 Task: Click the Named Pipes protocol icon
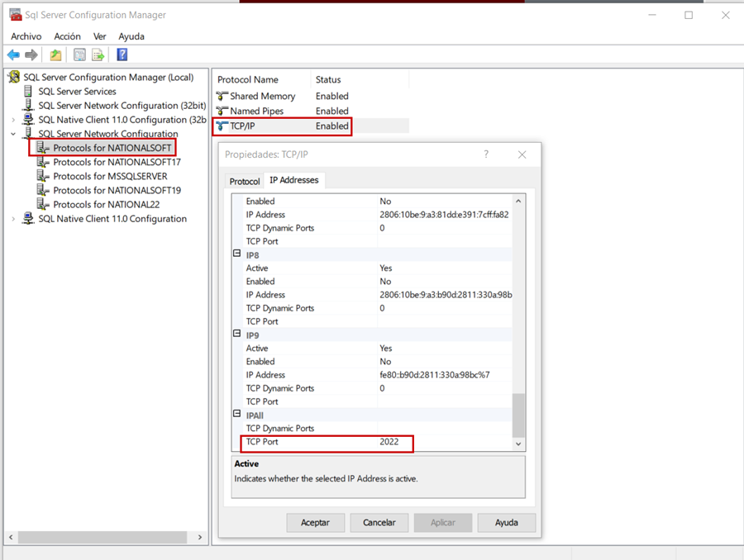(222, 111)
